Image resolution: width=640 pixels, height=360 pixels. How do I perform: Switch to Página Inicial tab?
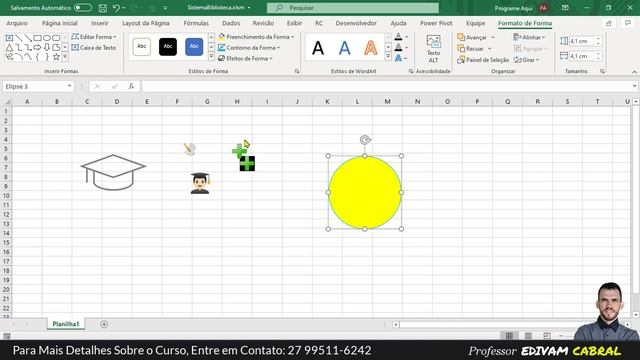coord(60,24)
